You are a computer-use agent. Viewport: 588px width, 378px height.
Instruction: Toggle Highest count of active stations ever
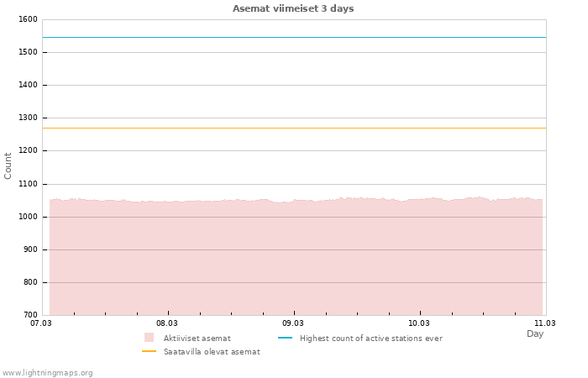(x=370, y=339)
